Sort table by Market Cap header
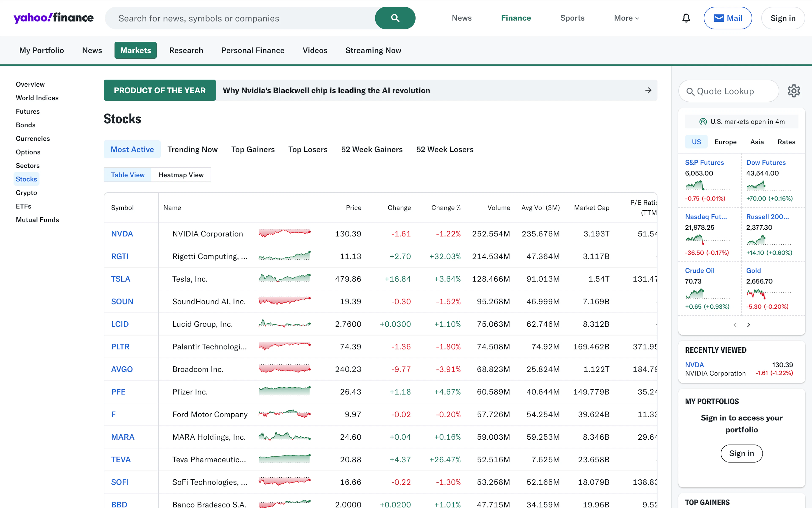The image size is (812, 508). [591, 208]
